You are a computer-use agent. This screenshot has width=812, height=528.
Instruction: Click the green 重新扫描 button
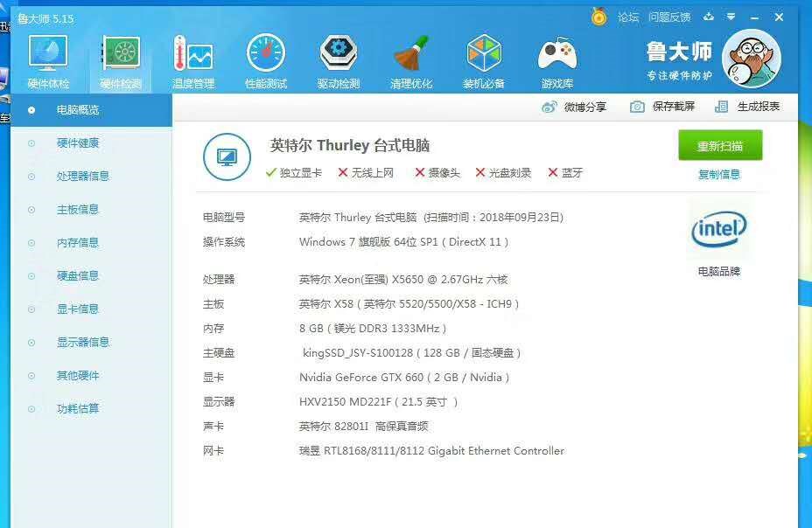[720, 145]
